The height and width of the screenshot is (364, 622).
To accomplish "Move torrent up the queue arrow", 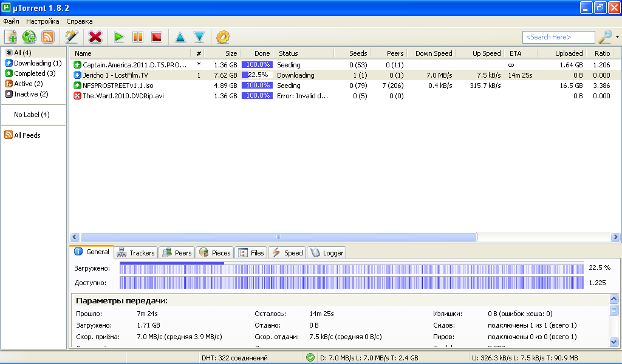I will click(180, 37).
